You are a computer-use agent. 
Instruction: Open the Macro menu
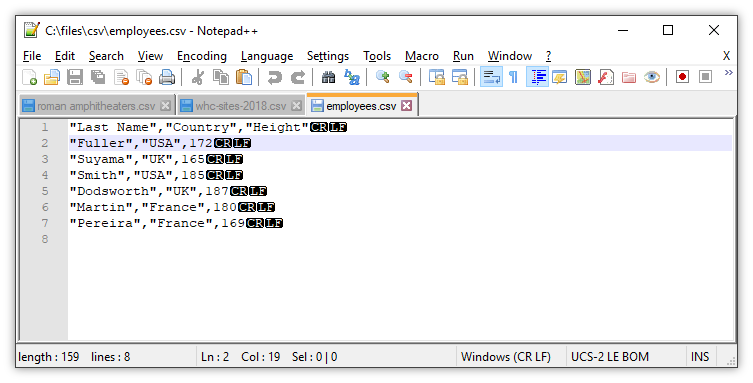pyautogui.click(x=422, y=56)
